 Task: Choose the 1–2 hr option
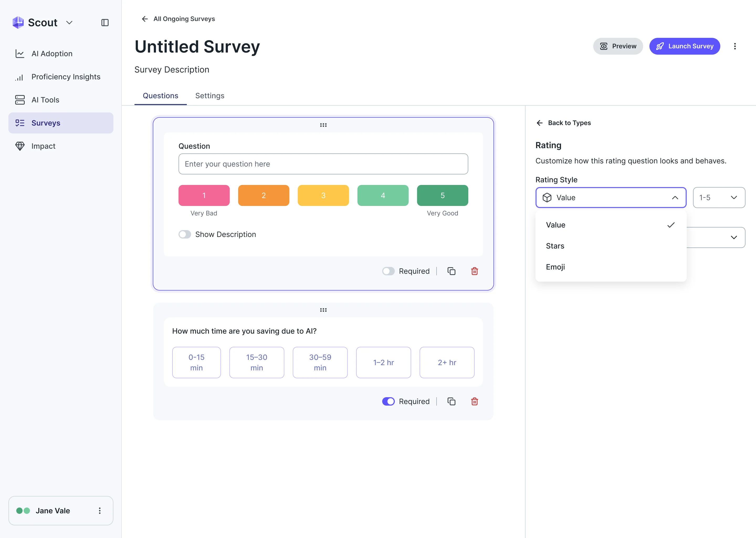383,363
